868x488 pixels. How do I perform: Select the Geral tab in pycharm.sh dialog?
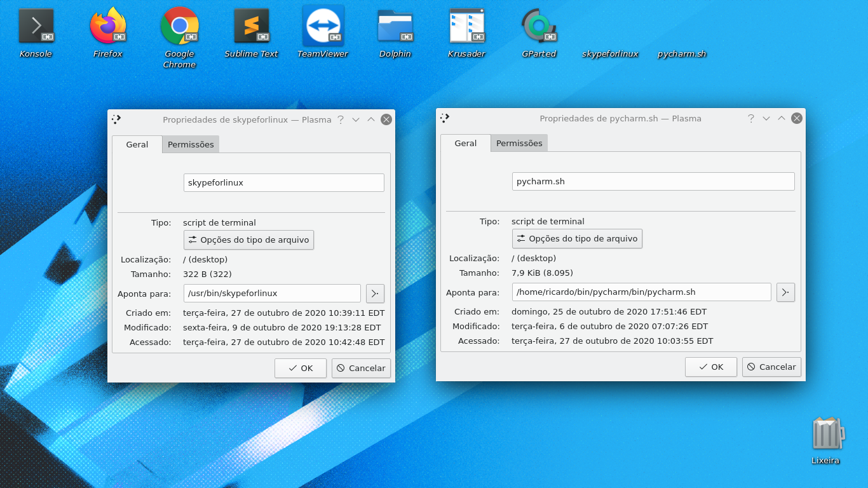tap(466, 143)
